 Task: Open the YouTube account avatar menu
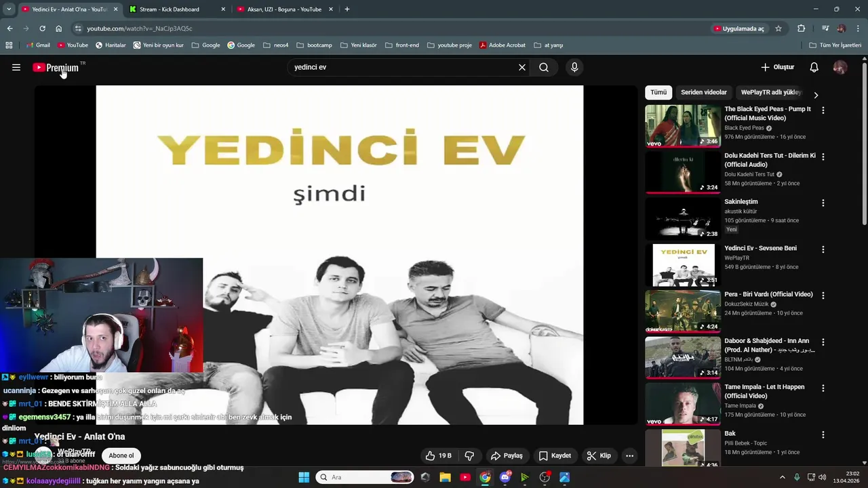click(x=840, y=67)
